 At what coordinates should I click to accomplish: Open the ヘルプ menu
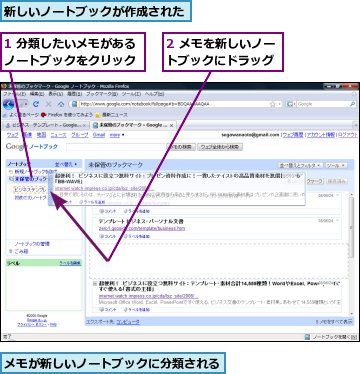pyautogui.click(x=154, y=94)
